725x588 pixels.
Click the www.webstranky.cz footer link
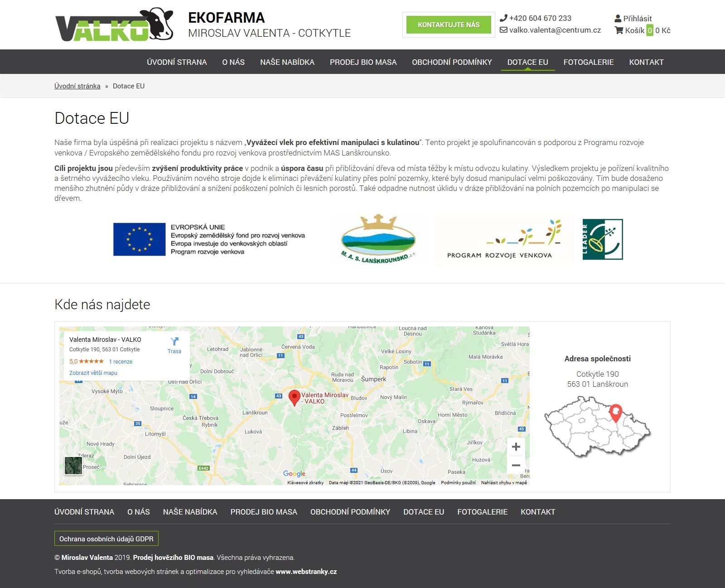[306, 572]
